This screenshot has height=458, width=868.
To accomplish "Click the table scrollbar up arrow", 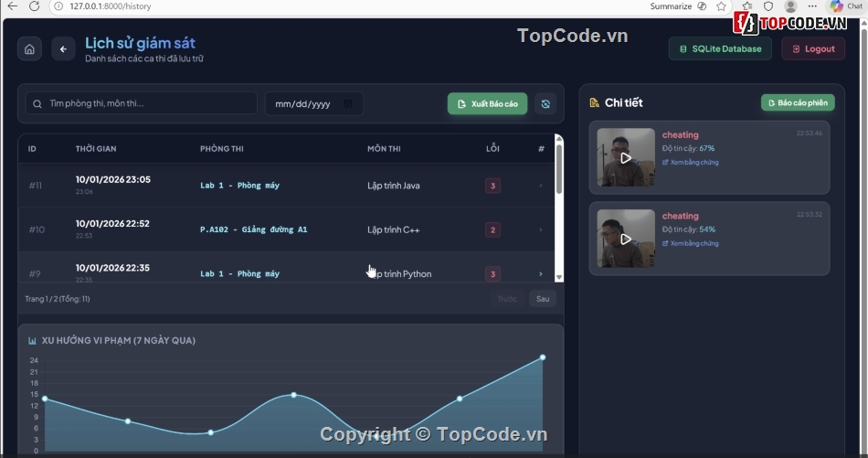I will pos(559,138).
